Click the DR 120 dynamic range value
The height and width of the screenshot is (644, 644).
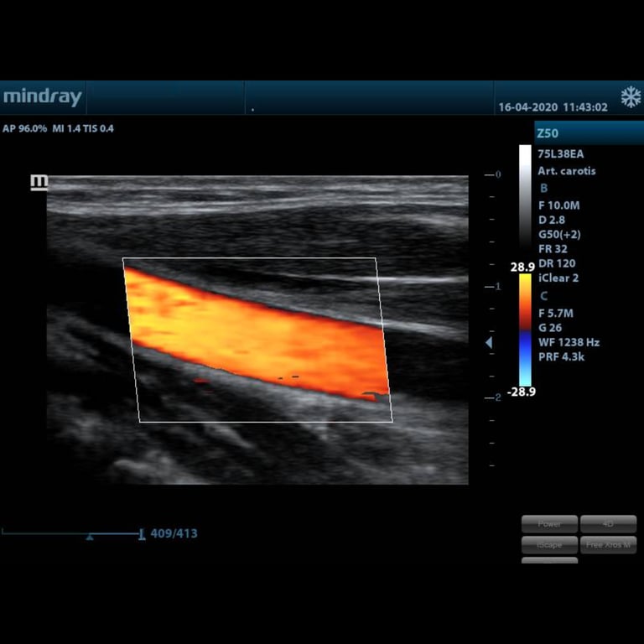[x=557, y=263]
